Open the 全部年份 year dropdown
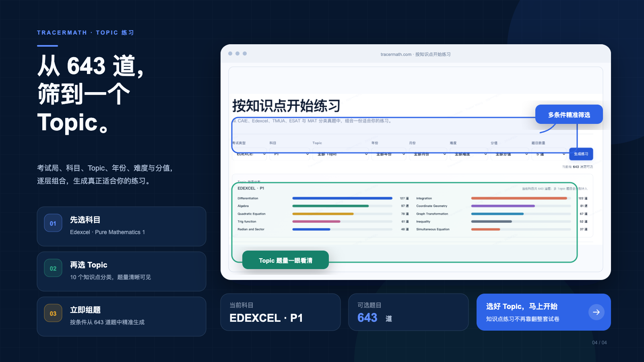 click(x=389, y=154)
